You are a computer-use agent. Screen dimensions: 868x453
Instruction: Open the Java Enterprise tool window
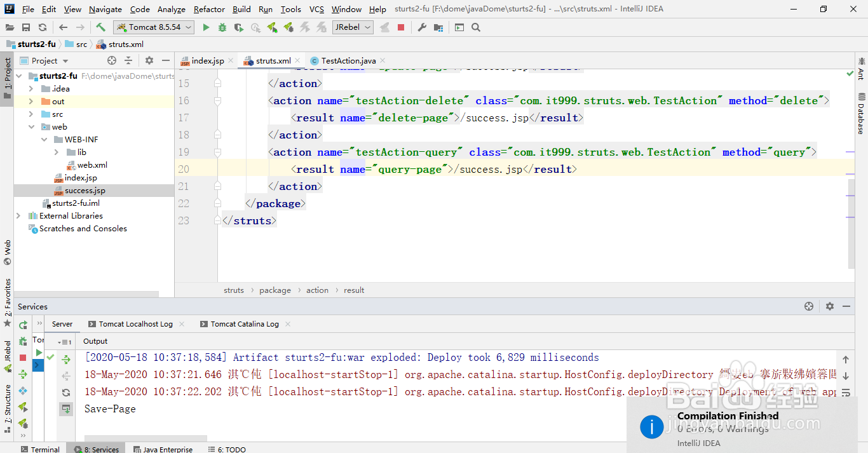tap(162, 449)
